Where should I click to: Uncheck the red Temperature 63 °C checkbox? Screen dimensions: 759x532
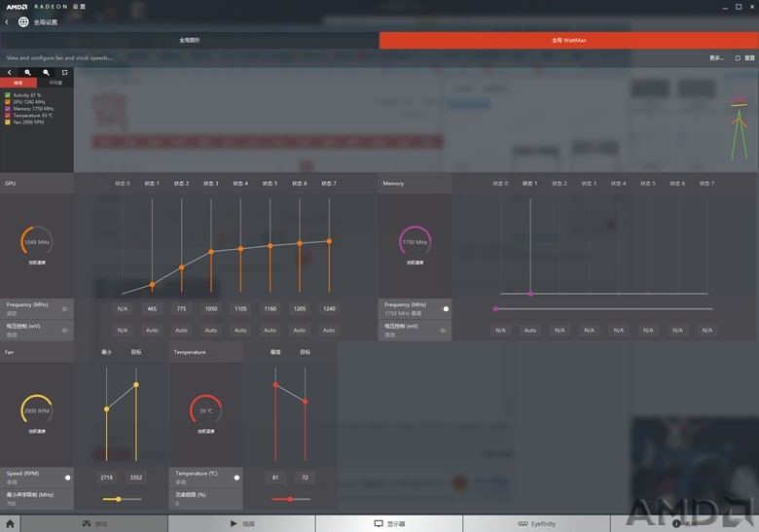coord(8,116)
